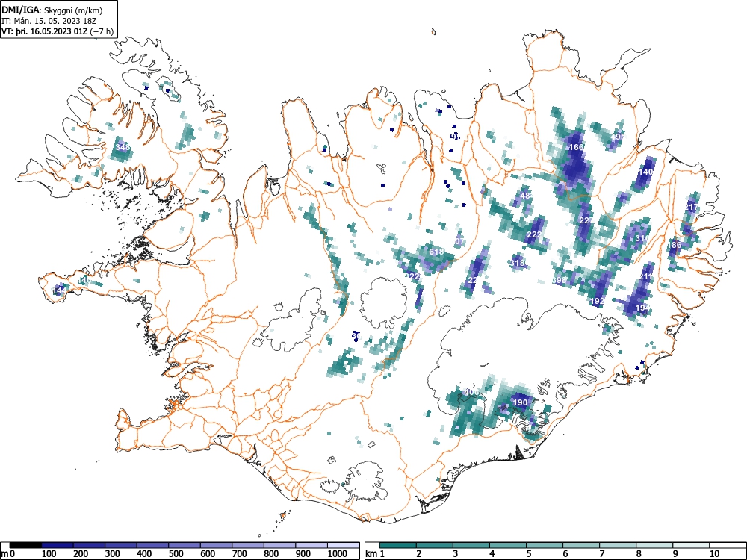Click the "10" tick on kilometer scale
This screenshot has width=747, height=560.
click(x=714, y=554)
